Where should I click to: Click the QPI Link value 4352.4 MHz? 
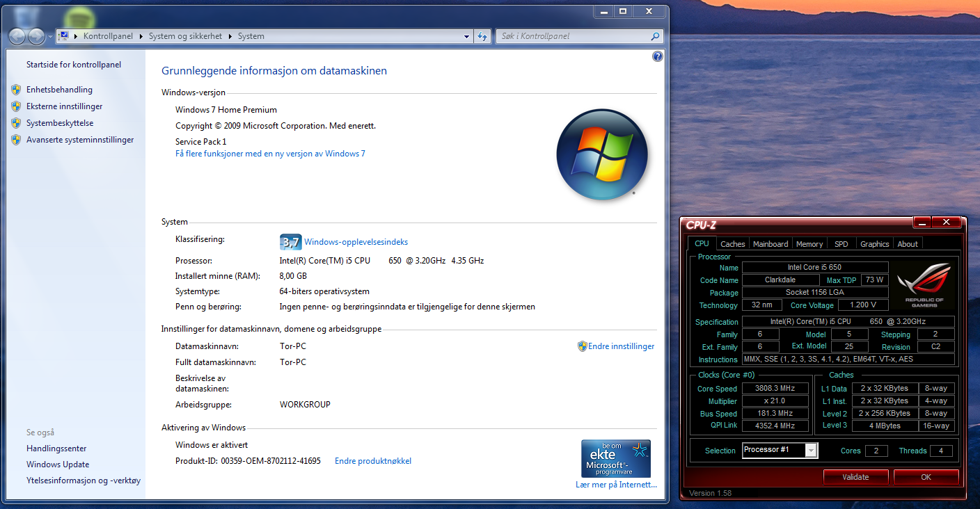pyautogui.click(x=775, y=426)
